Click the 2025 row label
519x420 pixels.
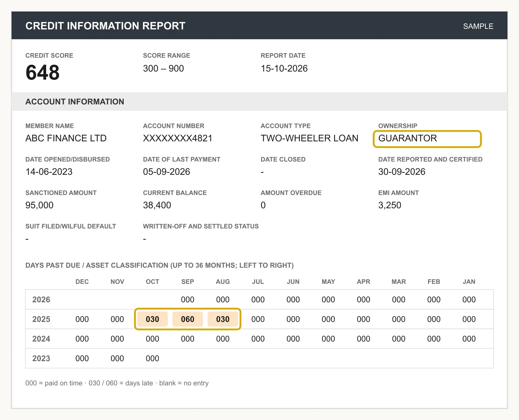pos(41,319)
